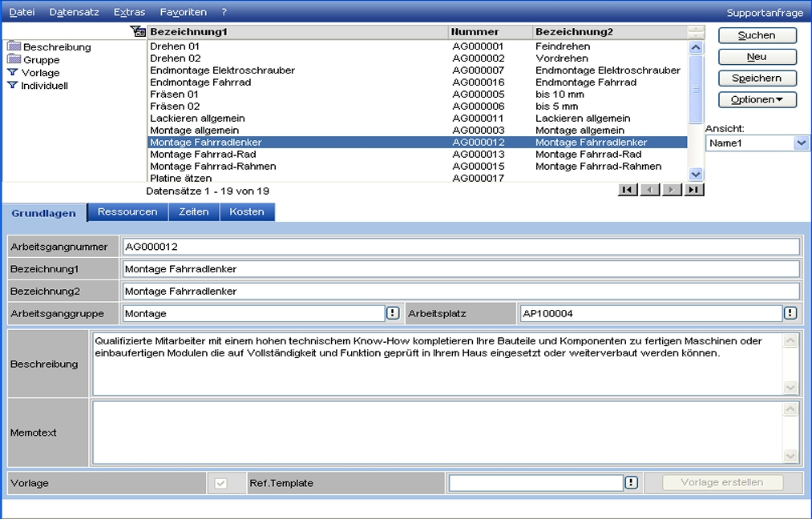Toggle the Vorlage checkbox
Viewport: 812px width, 519px height.
[220, 483]
